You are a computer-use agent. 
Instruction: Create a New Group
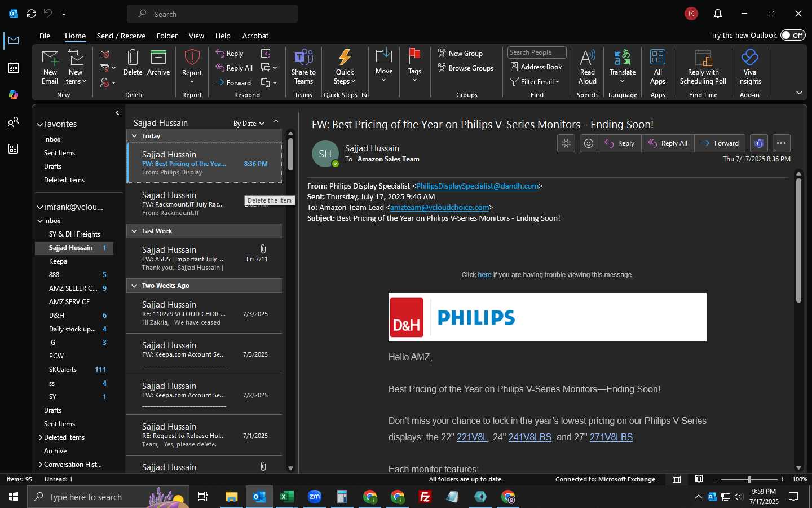click(460, 54)
